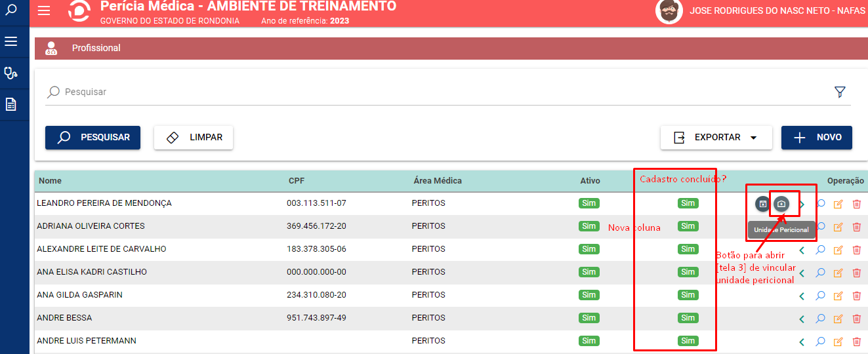Collapse extra actions chevron for Leandro row

pyautogui.click(x=802, y=204)
